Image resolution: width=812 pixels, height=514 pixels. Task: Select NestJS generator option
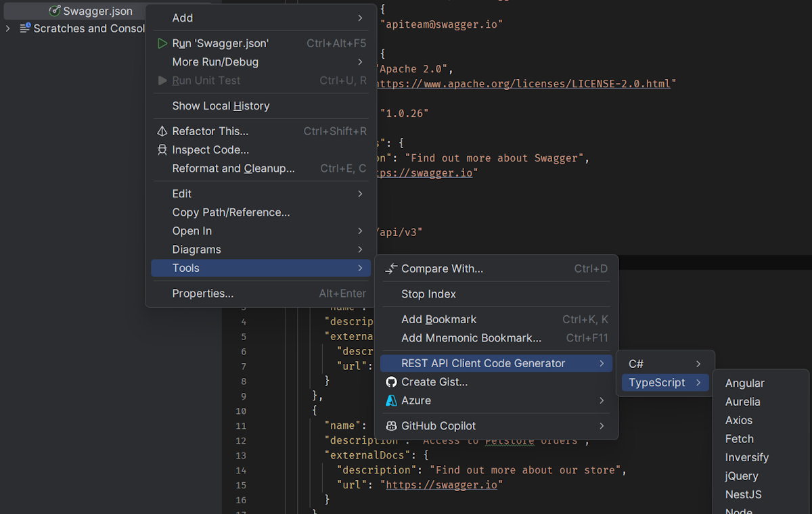click(x=743, y=494)
